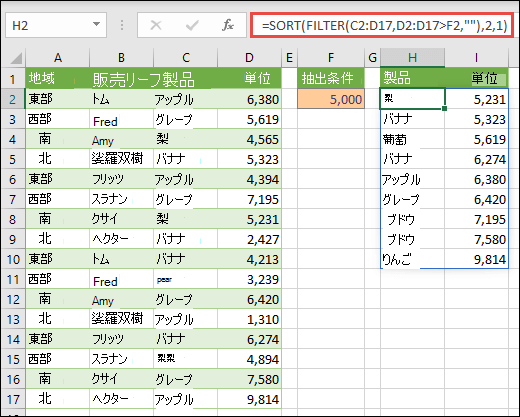Click cell containing 5,619 in column D
Screen dimensions: 520x417
click(x=249, y=119)
